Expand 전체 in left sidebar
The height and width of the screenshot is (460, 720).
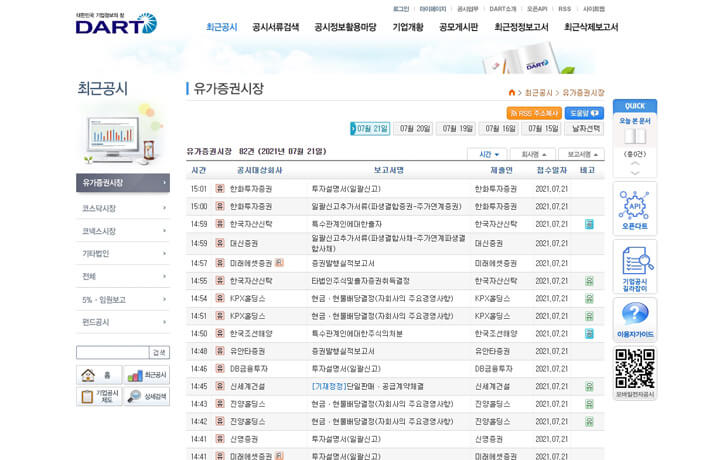123,276
